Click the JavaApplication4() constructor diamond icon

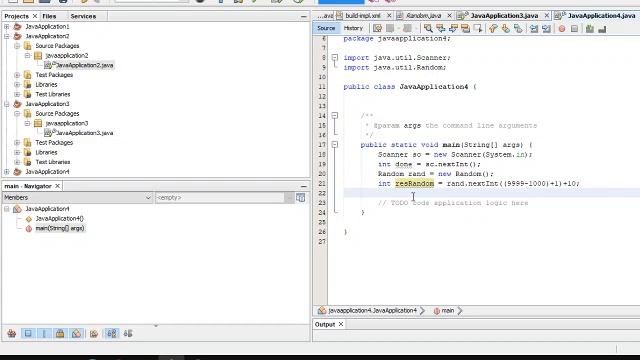tap(29, 219)
